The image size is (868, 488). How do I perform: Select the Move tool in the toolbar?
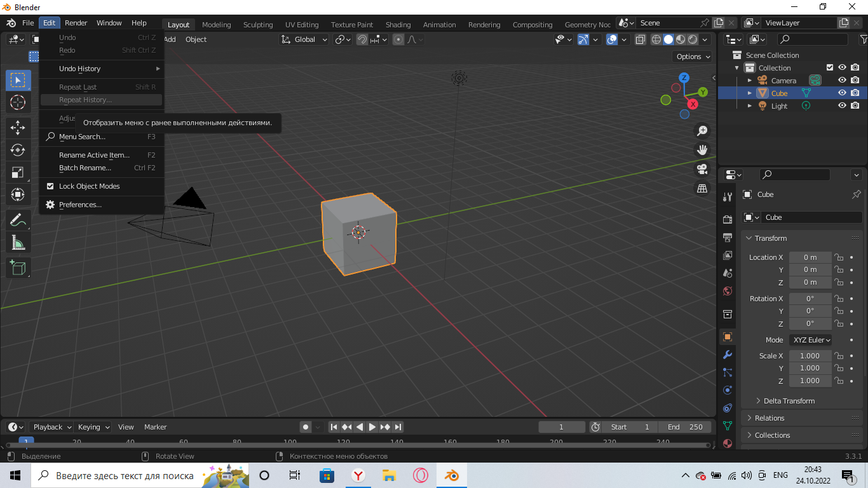coord(18,128)
